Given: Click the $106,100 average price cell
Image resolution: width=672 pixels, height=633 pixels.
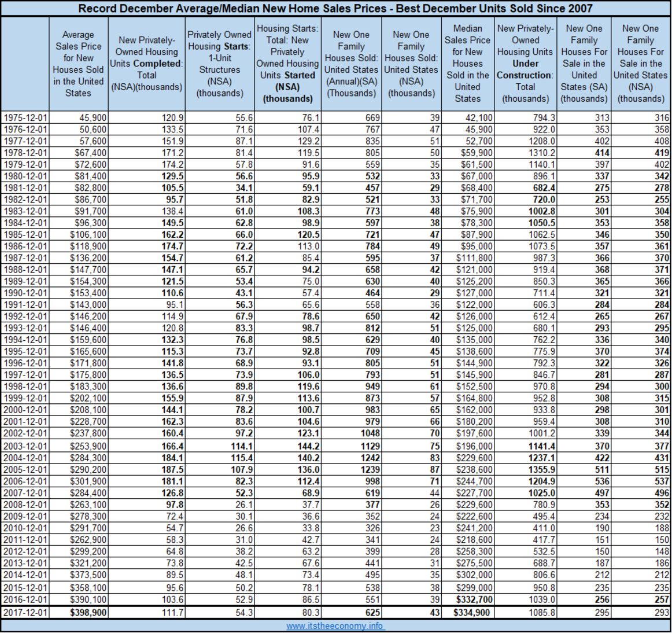Looking at the screenshot, I should point(79,234).
